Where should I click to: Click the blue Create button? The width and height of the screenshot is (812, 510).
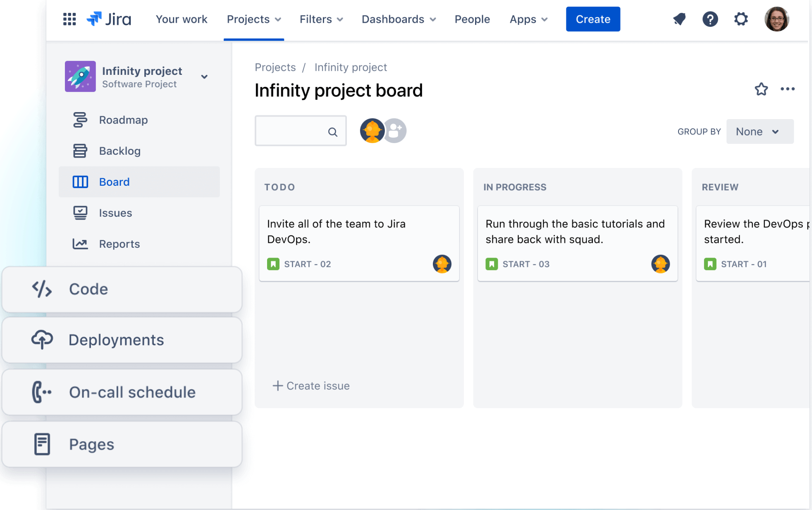click(x=593, y=19)
